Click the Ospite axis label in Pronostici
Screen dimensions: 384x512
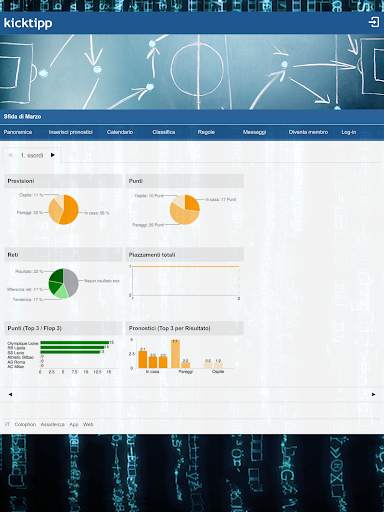point(218,371)
